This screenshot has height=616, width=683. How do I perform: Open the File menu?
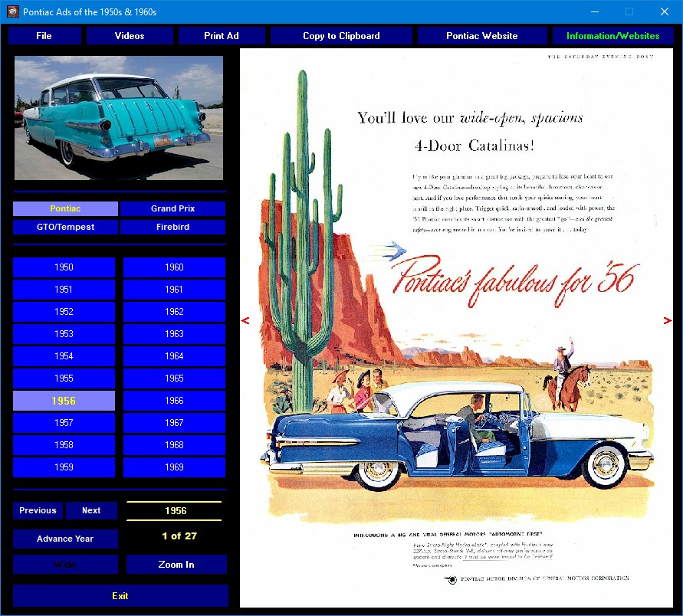[x=44, y=36]
